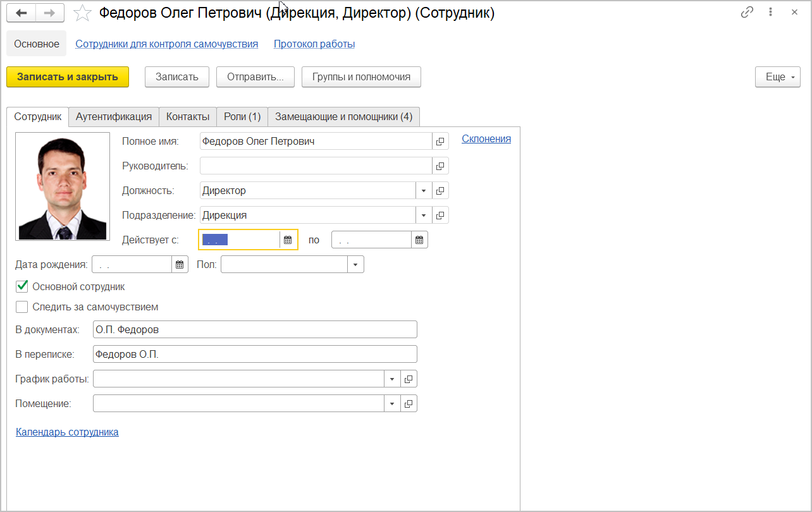Expand the 'Подразделение' dropdown list
812x512 pixels.
coord(424,216)
